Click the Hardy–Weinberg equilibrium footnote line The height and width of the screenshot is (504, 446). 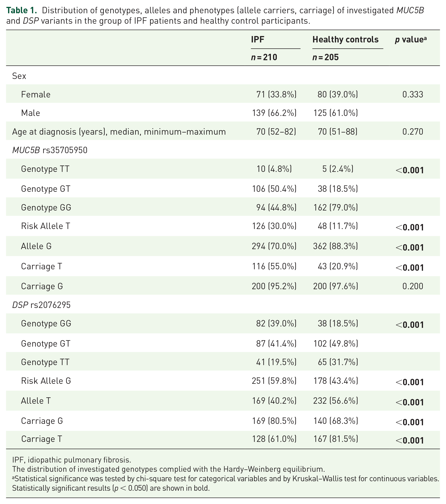click(168, 469)
